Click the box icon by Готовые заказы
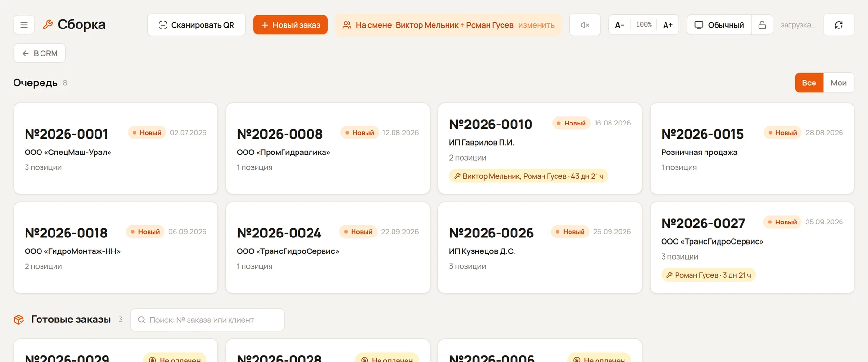This screenshot has height=362, width=868. 19,320
